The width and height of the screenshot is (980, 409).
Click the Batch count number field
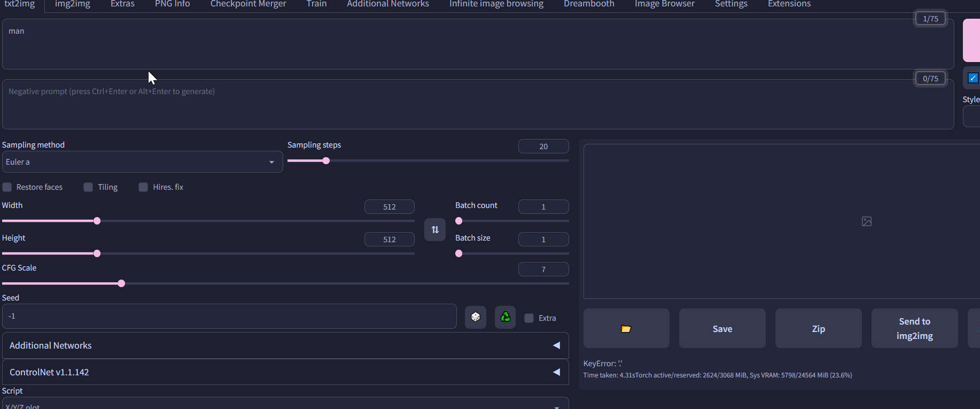coord(543,207)
